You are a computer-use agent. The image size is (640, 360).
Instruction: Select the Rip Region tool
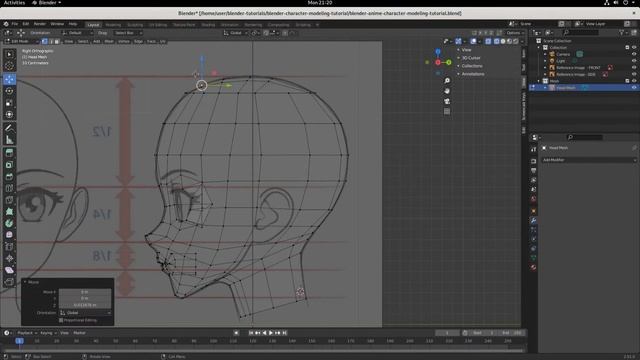coord(9,282)
